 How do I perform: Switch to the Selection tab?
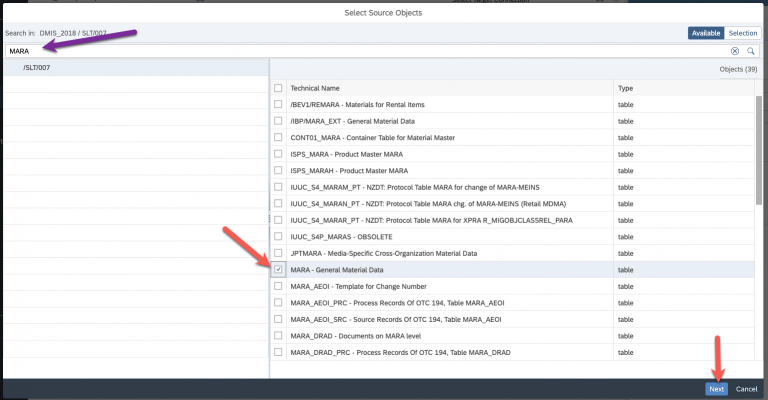point(742,33)
